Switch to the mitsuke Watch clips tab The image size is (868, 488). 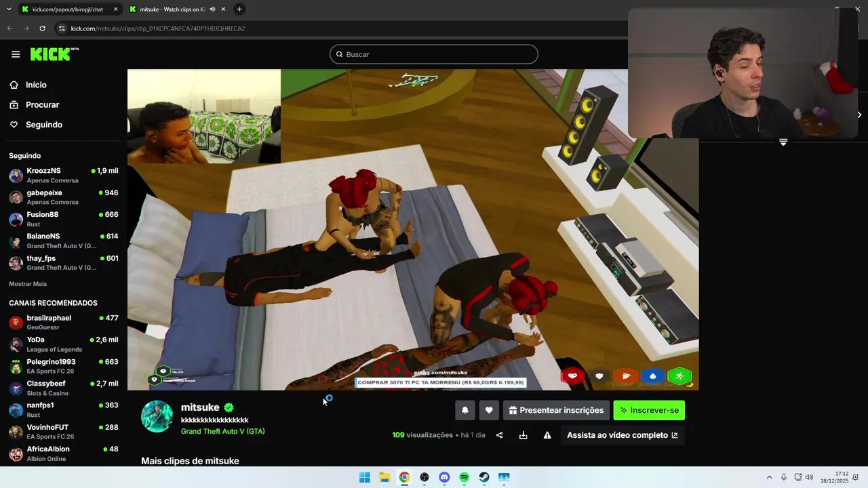pos(173,9)
